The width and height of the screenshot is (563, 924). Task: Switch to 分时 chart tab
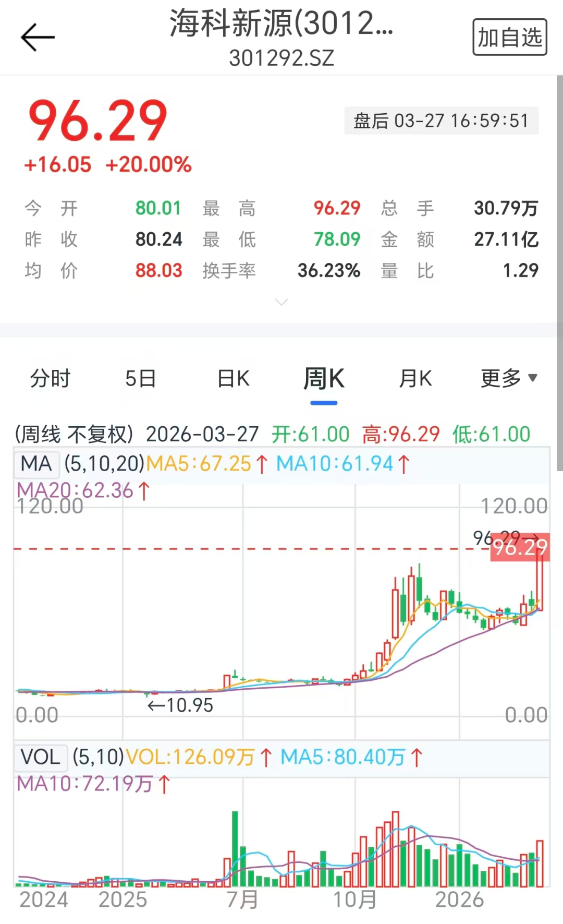[x=50, y=379]
